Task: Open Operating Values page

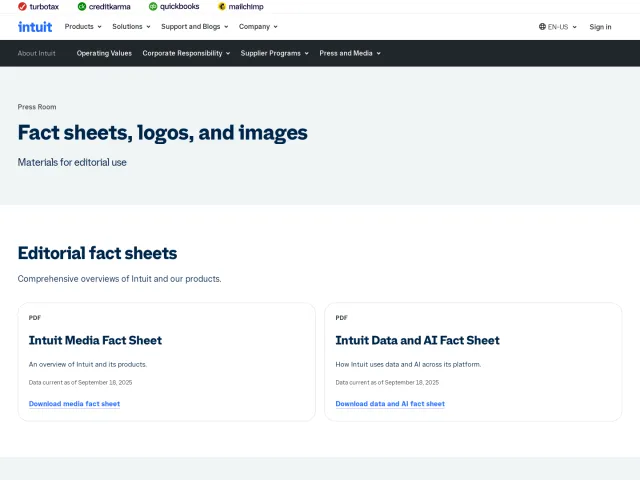Action: pos(104,53)
